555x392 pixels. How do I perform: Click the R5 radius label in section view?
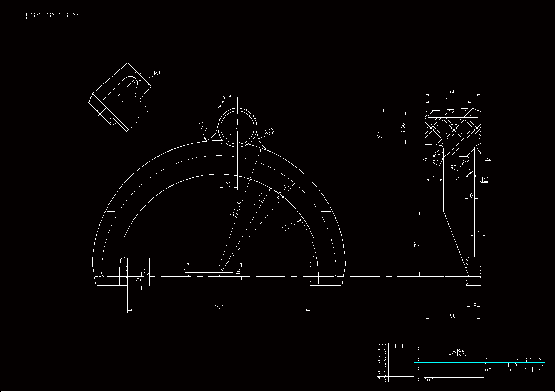tap(425, 159)
